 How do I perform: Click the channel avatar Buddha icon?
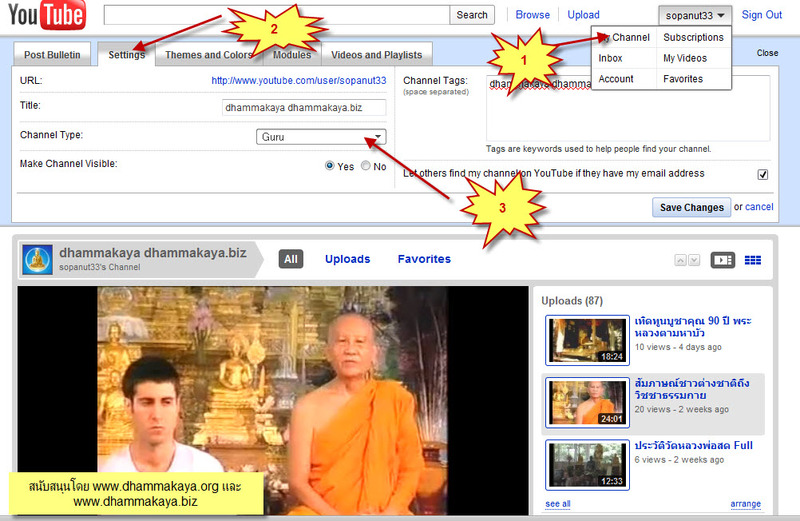(x=37, y=260)
